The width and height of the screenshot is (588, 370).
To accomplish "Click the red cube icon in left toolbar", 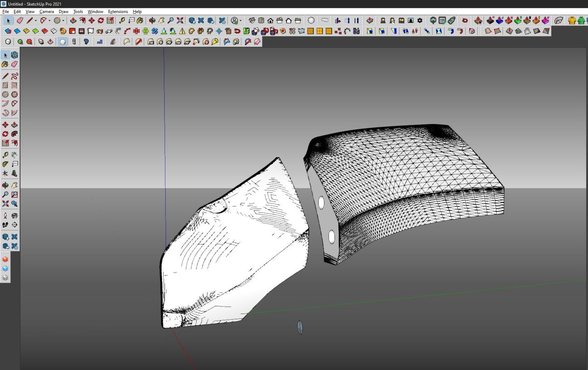I will 5,259.
